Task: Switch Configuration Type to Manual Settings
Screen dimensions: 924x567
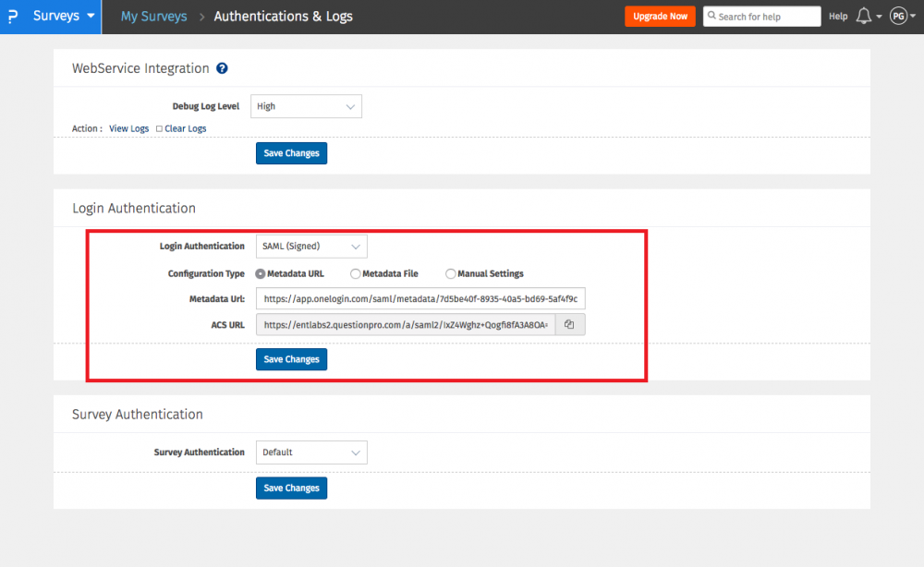Action: coord(450,273)
